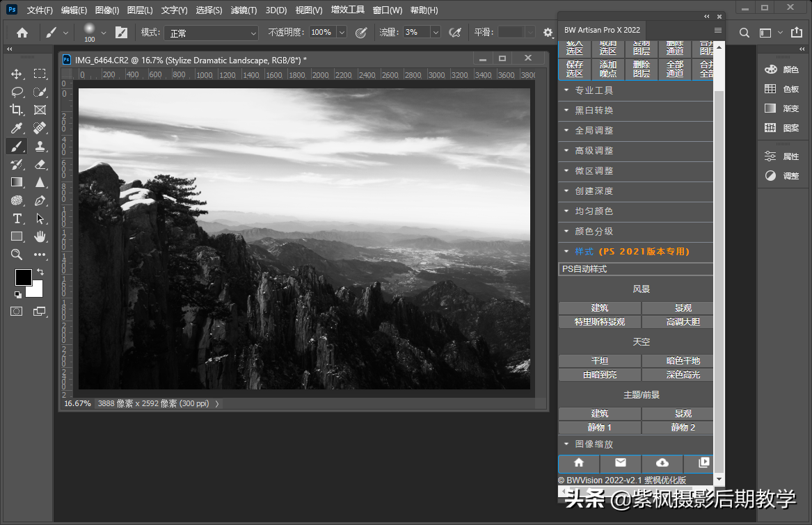Select the Lasso tool
The height and width of the screenshot is (525, 812).
17,92
